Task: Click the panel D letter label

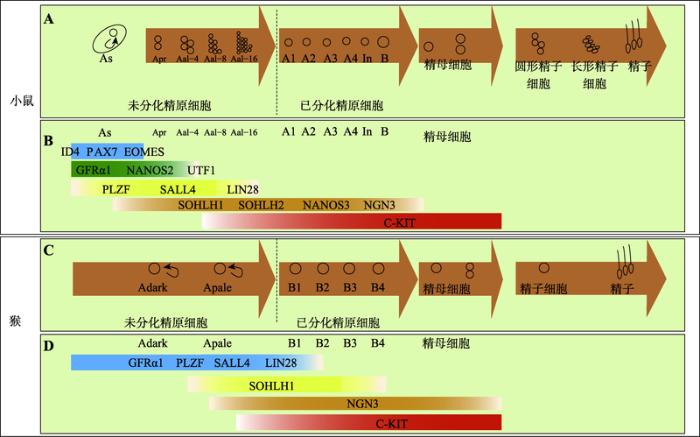Action: (49, 346)
